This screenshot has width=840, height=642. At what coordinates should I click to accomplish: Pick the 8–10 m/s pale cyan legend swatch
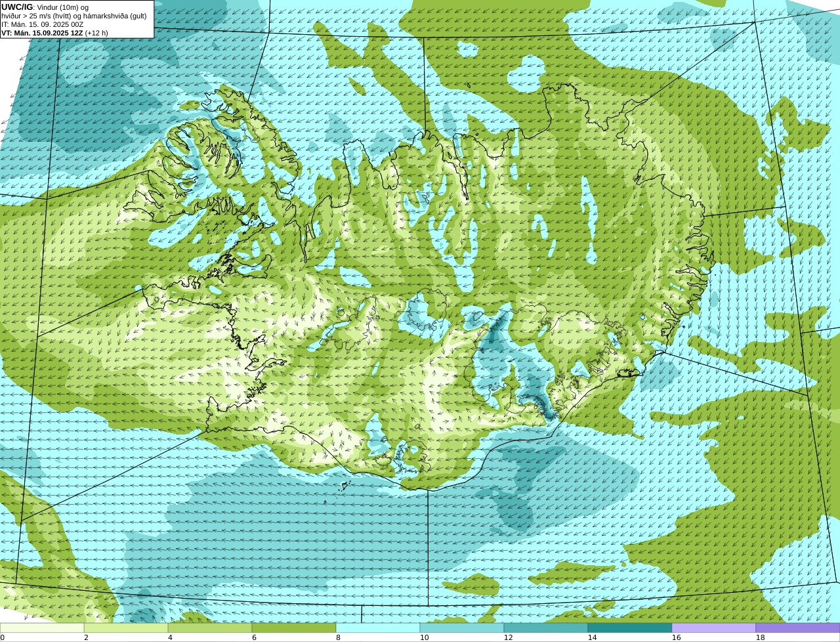click(x=378, y=628)
